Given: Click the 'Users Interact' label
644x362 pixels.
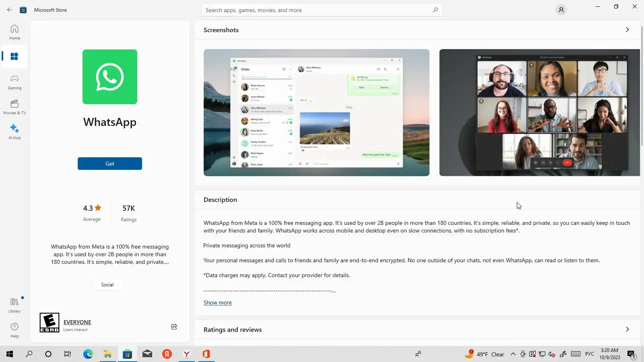Looking at the screenshot, I should (75, 330).
